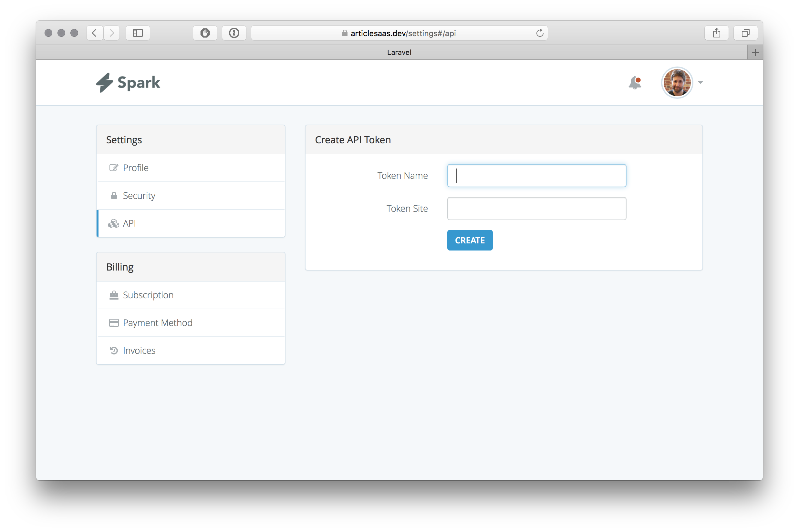799x532 pixels.
Task: Click inside the Token Site field
Action: pyautogui.click(x=536, y=208)
